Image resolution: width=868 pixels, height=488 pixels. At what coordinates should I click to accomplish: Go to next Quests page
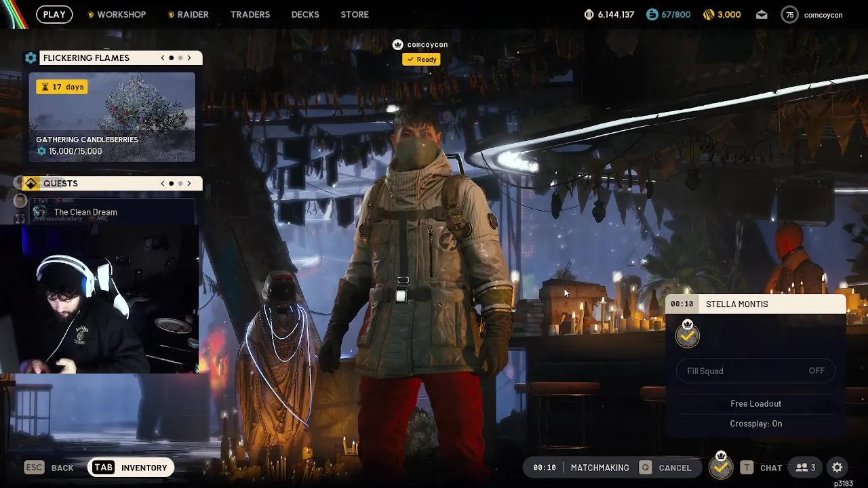(189, 184)
